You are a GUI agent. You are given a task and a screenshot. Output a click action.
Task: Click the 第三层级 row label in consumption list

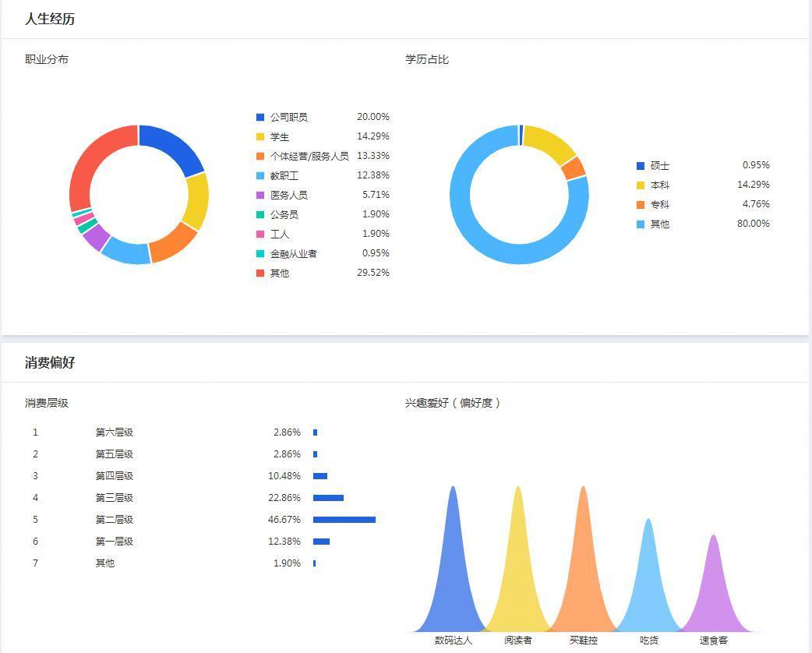[x=114, y=498]
